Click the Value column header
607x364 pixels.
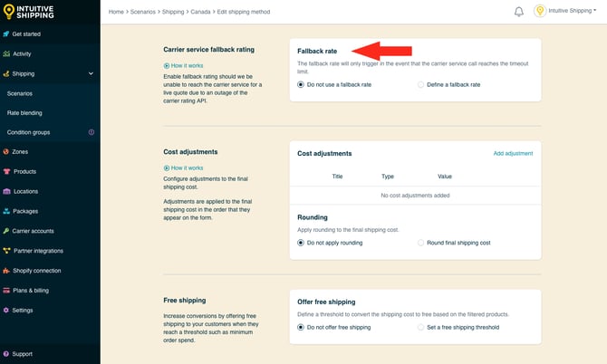coord(445,177)
